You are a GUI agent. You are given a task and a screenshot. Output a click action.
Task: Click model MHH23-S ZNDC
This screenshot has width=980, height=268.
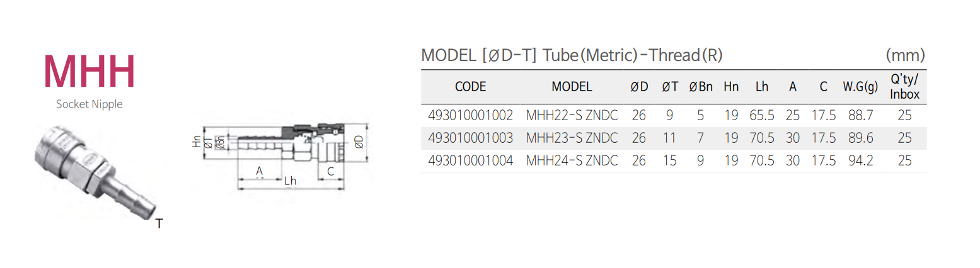(572, 138)
